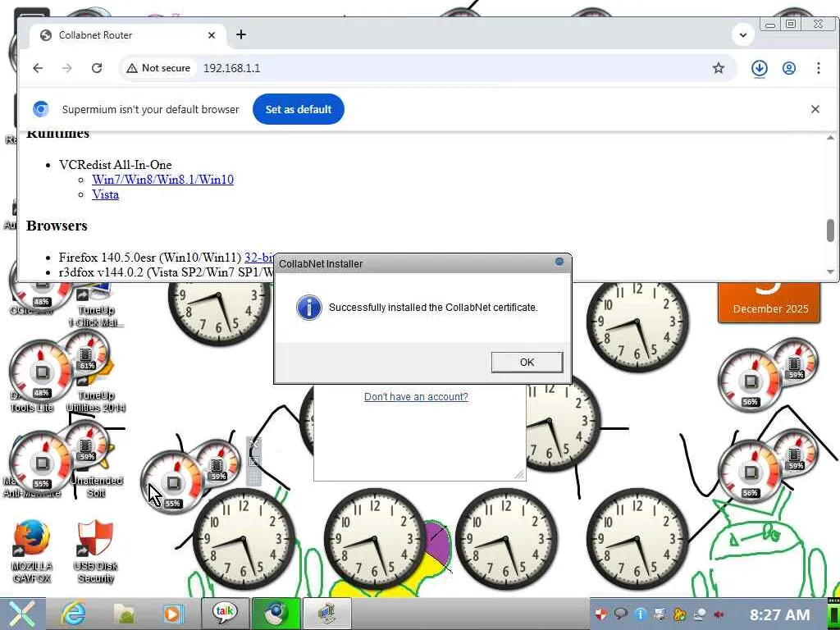Image resolution: width=840 pixels, height=630 pixels.
Task: Click the red shield tray icon
Action: click(x=600, y=614)
